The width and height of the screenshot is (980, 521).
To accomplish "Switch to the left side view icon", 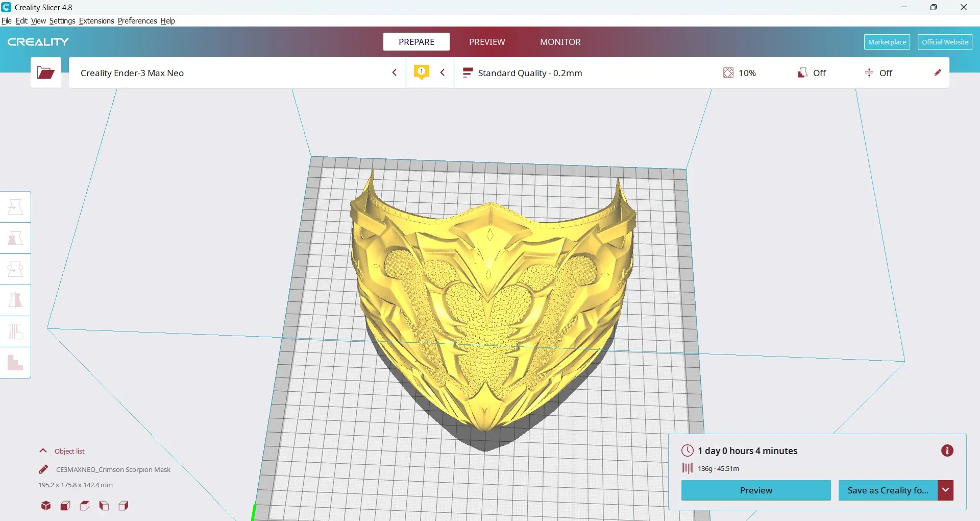I will point(104,506).
